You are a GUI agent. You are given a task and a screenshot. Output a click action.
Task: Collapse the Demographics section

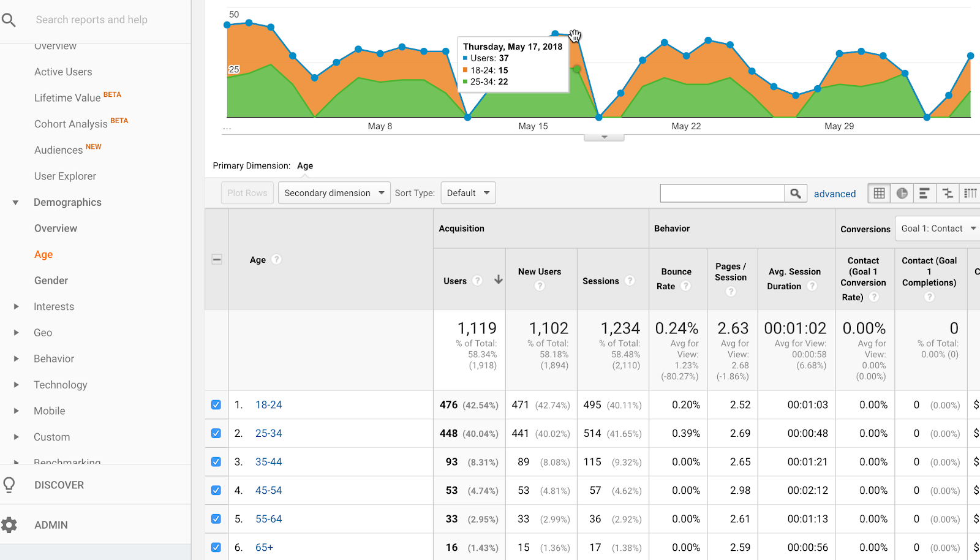coord(15,202)
